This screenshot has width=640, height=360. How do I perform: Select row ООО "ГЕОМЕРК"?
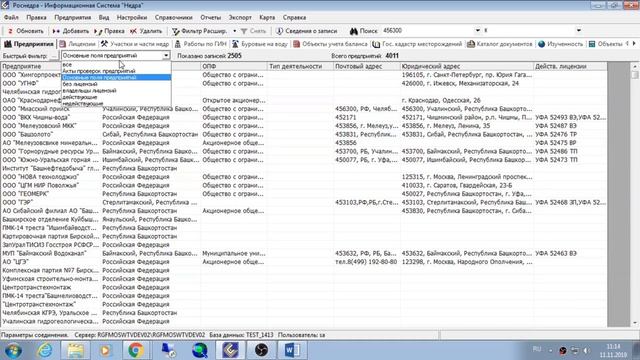(304, 194)
